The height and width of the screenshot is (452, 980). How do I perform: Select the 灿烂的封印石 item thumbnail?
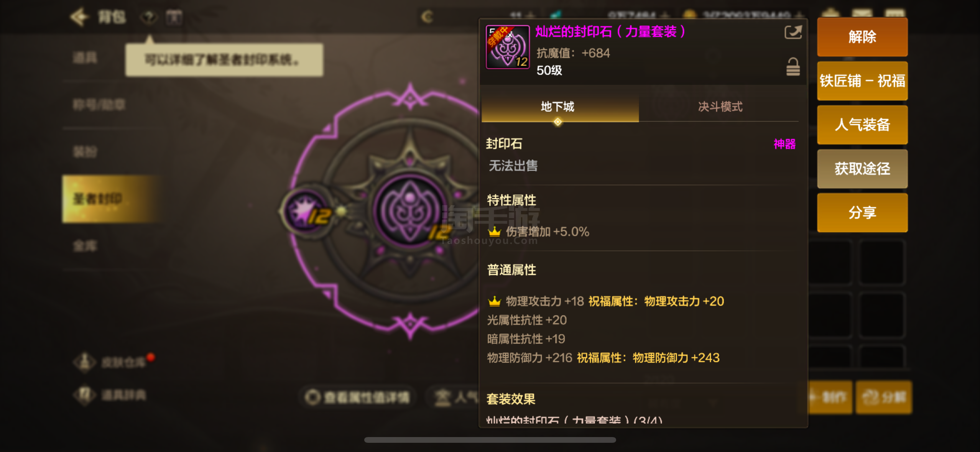click(x=508, y=47)
